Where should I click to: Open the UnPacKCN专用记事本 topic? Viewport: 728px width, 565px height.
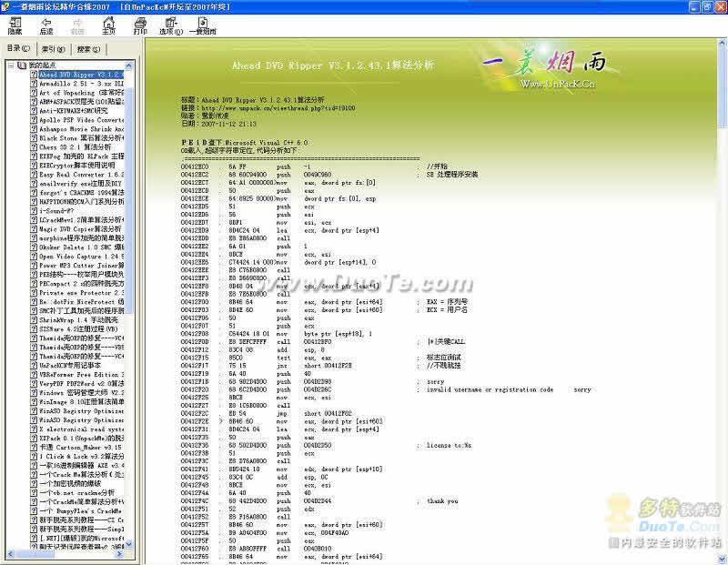70,366
